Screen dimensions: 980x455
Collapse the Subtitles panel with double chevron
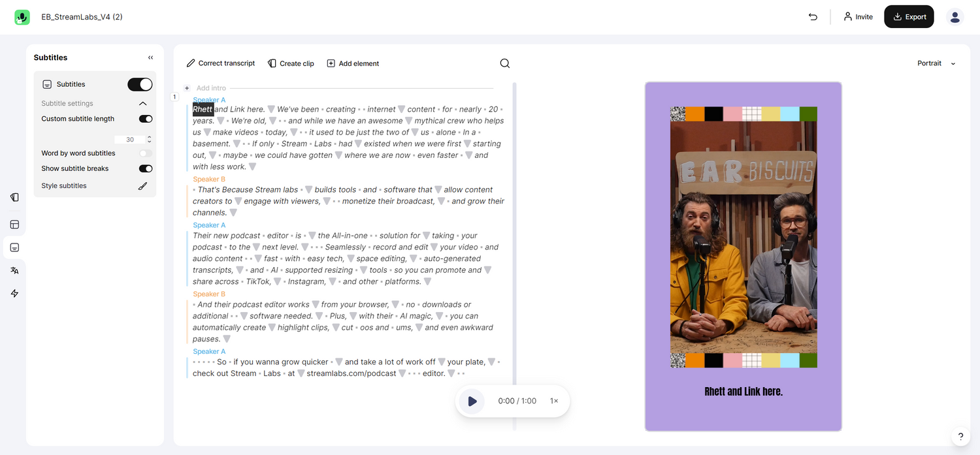[150, 57]
